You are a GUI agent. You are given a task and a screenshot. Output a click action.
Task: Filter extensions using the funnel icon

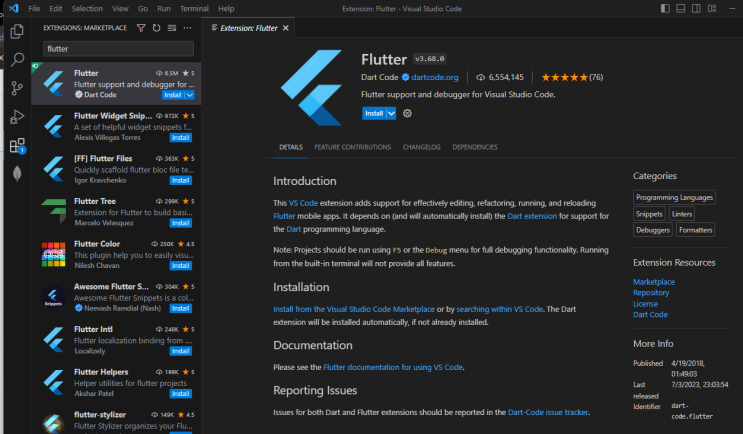tap(141, 28)
